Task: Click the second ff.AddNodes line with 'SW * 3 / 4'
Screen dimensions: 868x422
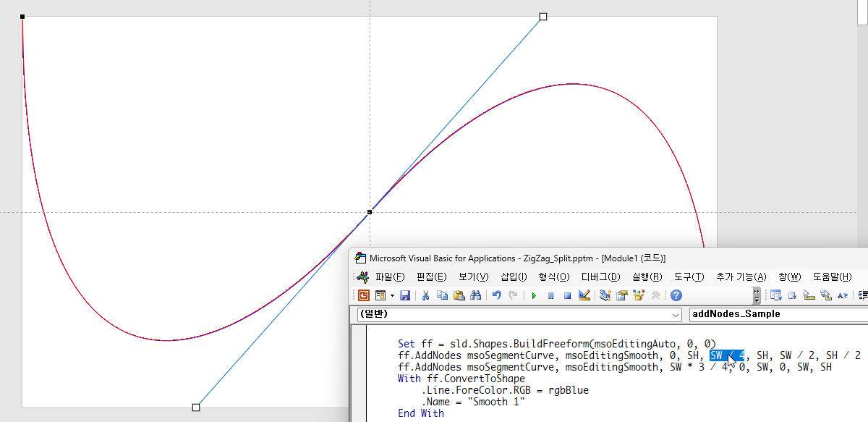Action: 615,367
